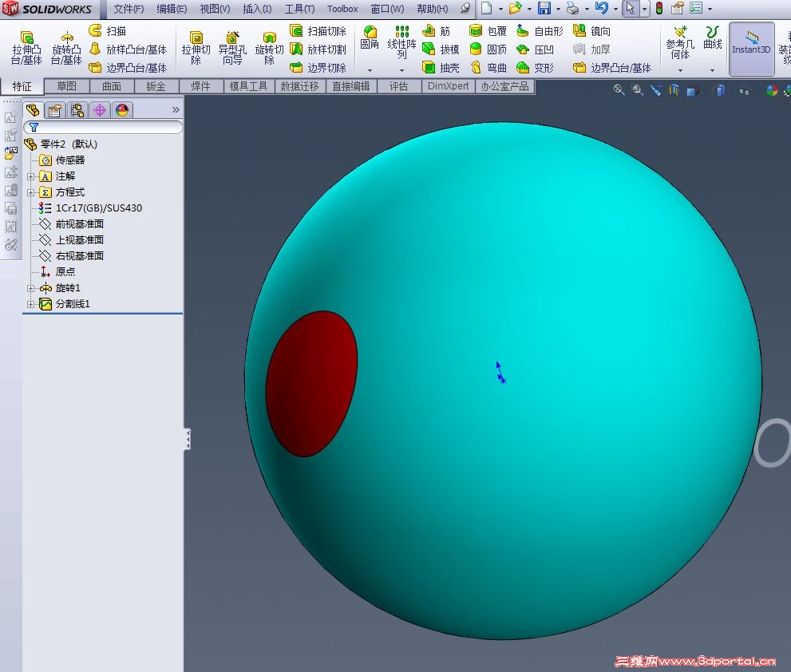Switch to the 草图 sketch tab
This screenshot has width=791, height=672.
(66, 86)
